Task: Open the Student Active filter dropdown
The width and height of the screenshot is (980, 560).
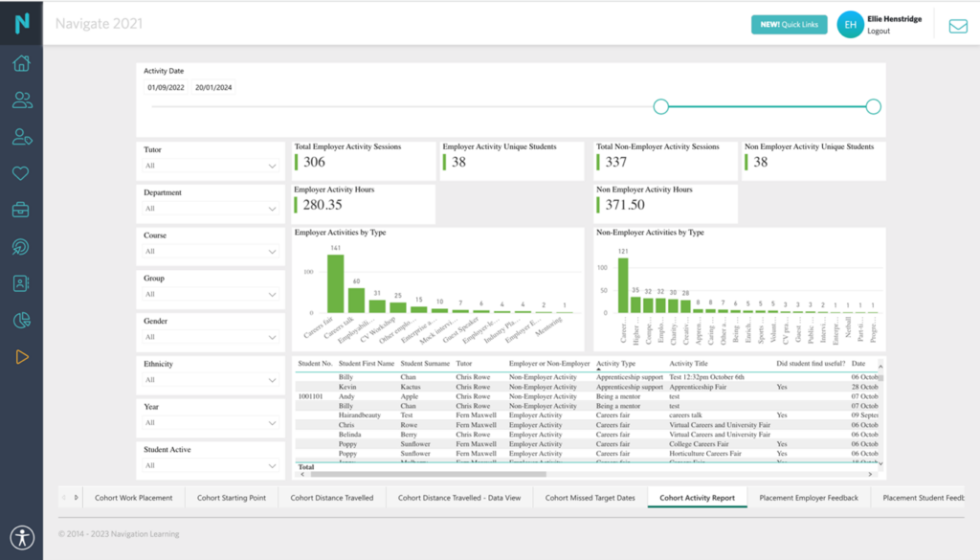Action: [211, 465]
